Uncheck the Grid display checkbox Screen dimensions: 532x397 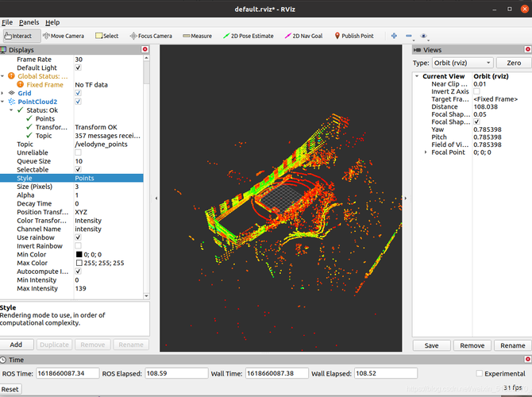click(x=78, y=93)
